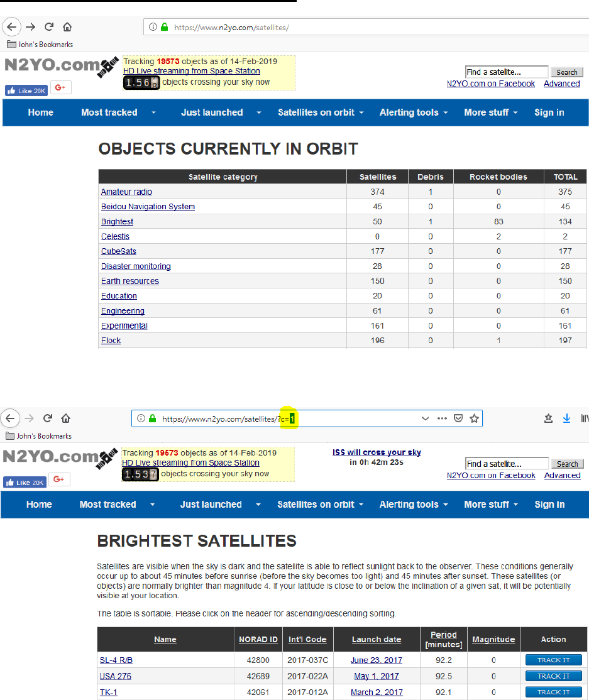Sort table by Magnitude header
This screenshot has height=700, width=589.
[x=493, y=639]
